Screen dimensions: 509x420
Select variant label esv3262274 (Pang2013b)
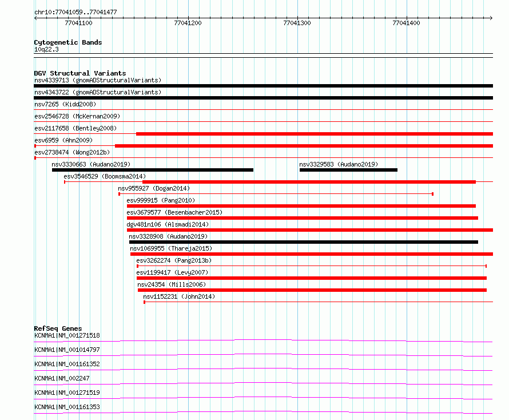click(x=174, y=260)
